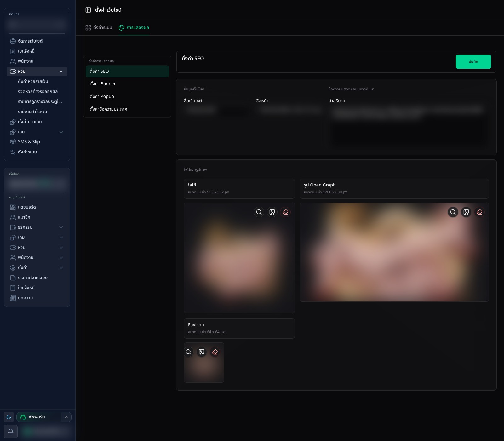The height and width of the screenshot is (441, 504).
Task: Select the ตั้งค่า Banner menu item
Action: (x=127, y=84)
